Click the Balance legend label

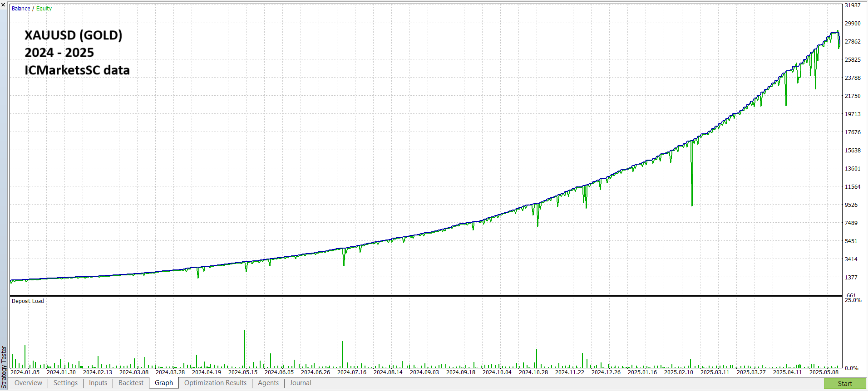(21, 9)
